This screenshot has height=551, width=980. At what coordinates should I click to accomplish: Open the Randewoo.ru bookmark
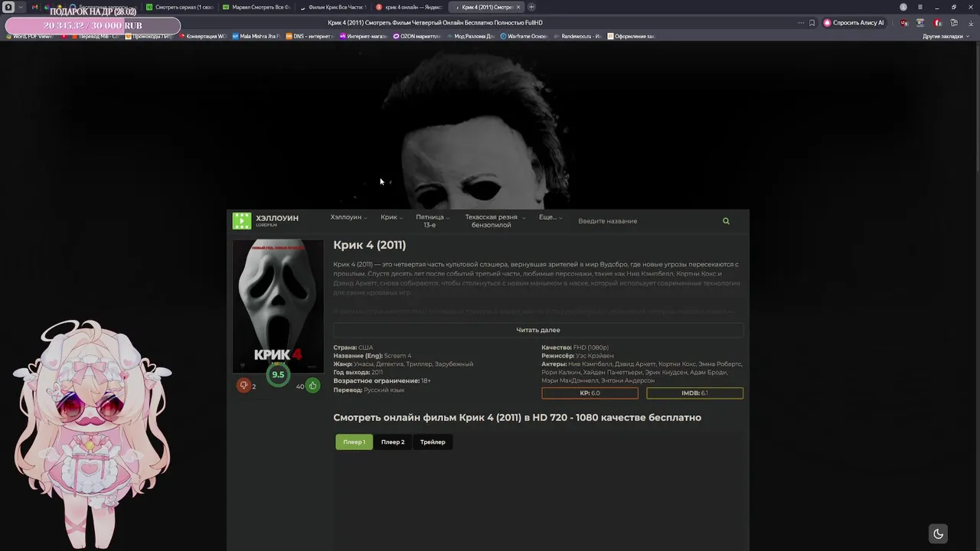(x=578, y=36)
